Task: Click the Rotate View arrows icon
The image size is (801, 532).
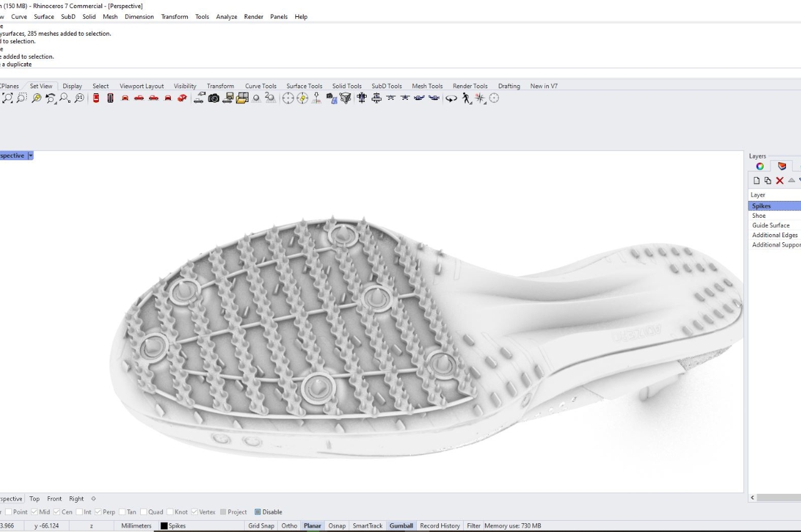Action: tap(451, 98)
